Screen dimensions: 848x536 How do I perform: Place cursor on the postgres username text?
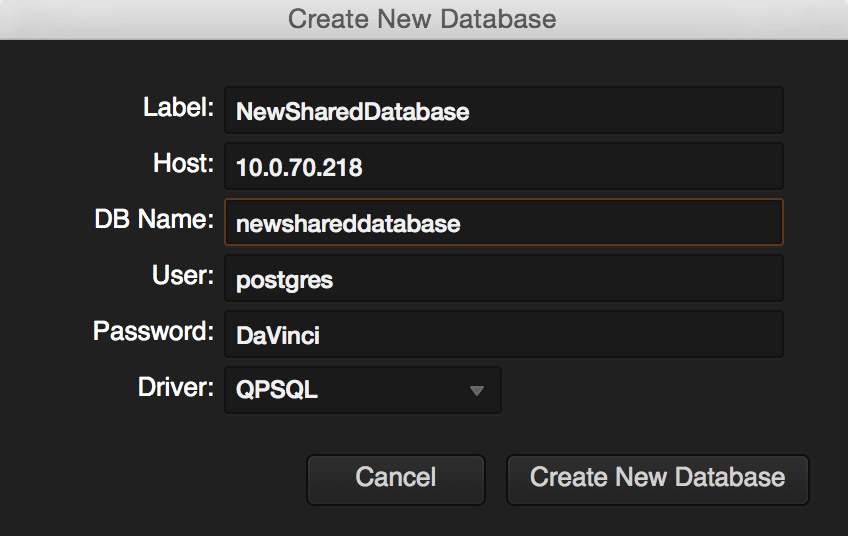tap(284, 281)
